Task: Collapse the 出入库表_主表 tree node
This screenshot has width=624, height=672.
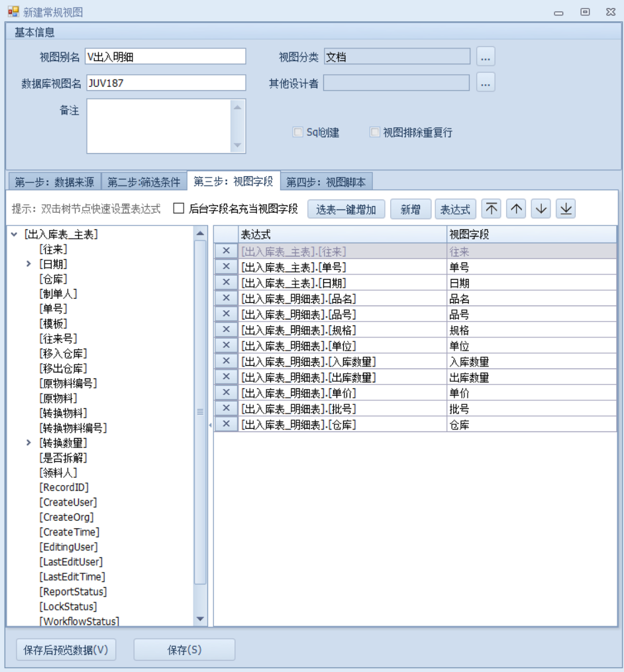Action: point(14,234)
